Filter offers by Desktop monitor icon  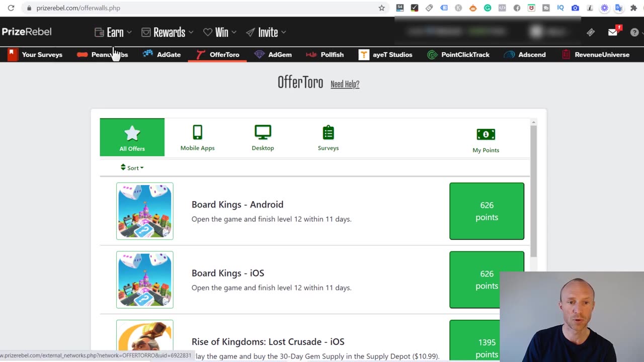[x=263, y=138]
